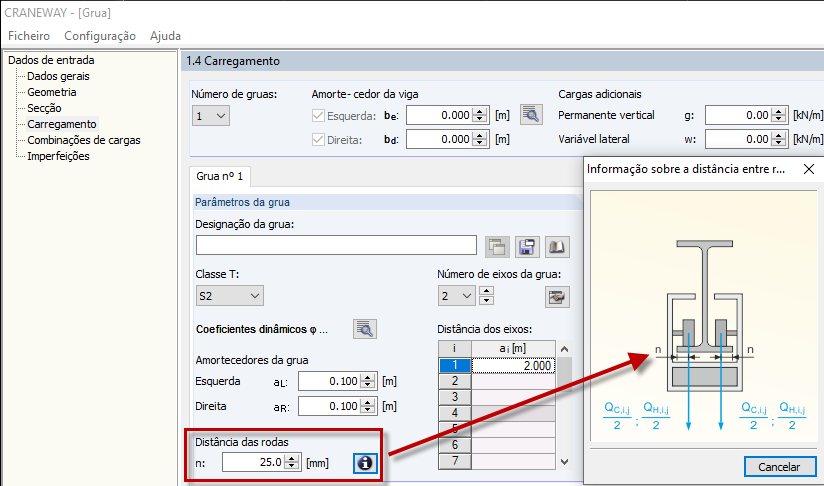
Task: Increase permanent vertical load g spinner
Action: 778,111
